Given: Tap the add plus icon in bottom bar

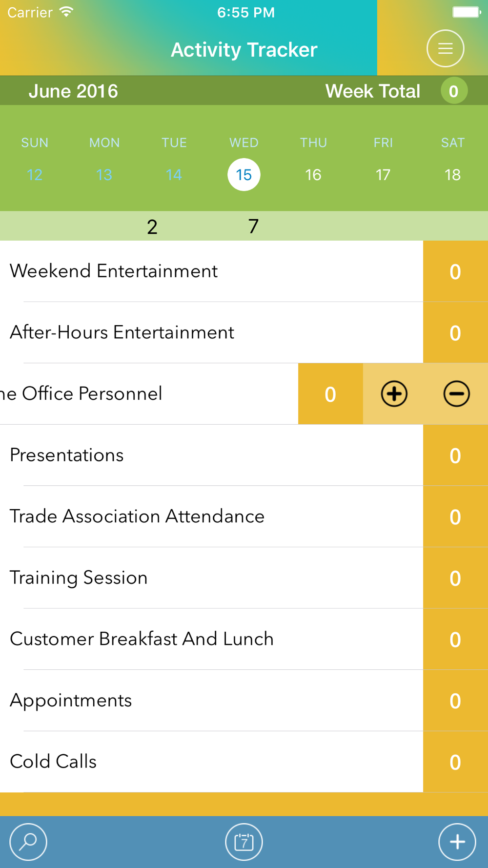Looking at the screenshot, I should tap(457, 842).
